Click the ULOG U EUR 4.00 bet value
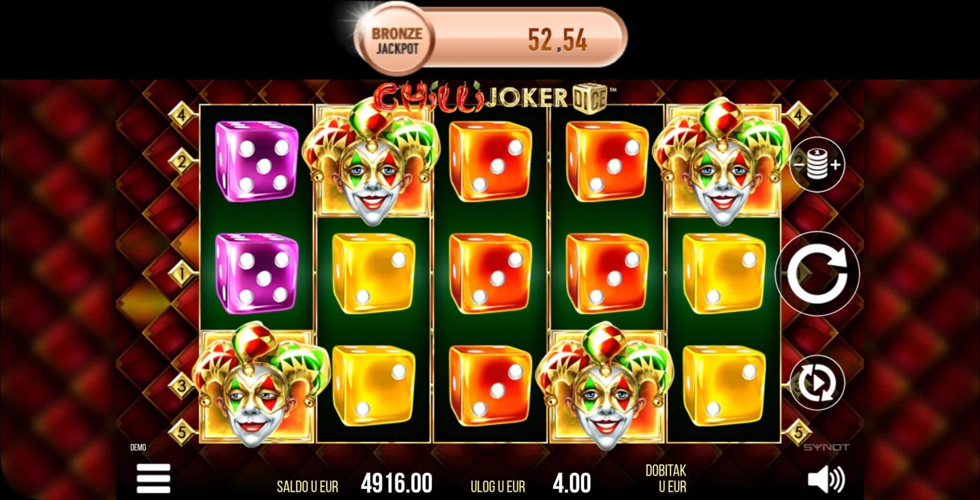Viewport: 980px width, 500px height. [571, 483]
